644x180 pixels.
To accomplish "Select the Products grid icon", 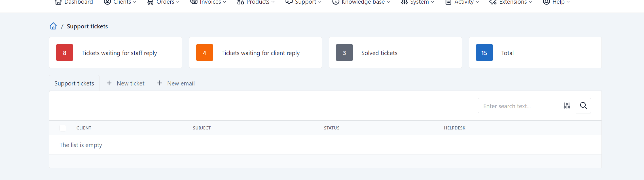I will [x=240, y=2].
